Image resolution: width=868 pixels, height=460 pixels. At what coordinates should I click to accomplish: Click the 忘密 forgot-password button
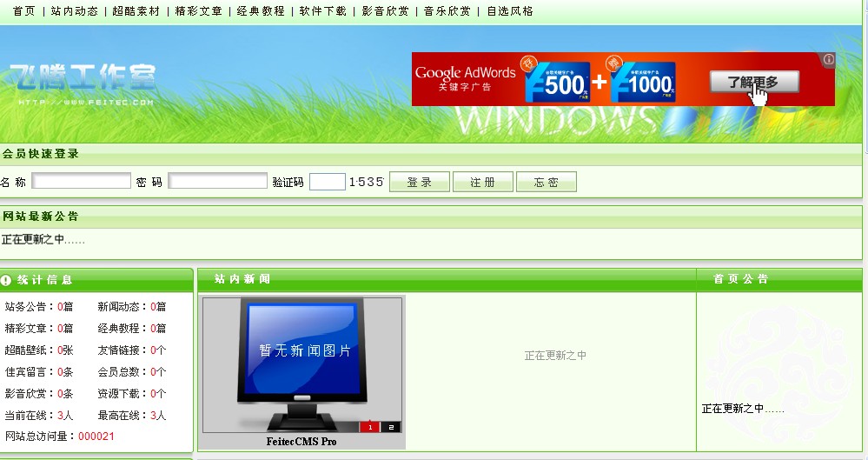coord(547,182)
